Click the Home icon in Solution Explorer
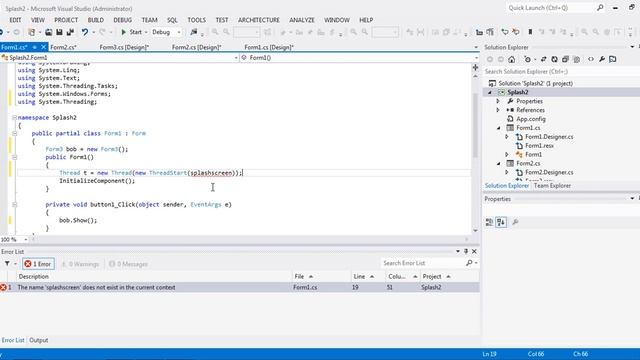This screenshot has width=640, height=360. [x=511, y=59]
